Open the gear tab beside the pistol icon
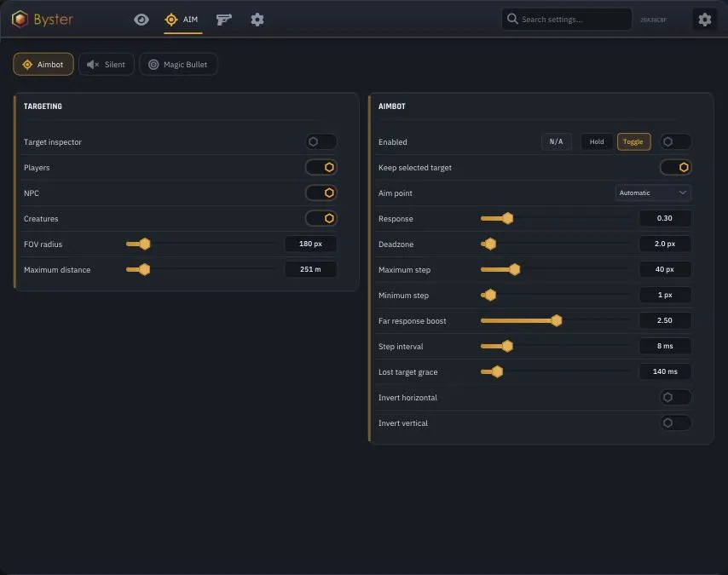This screenshot has width=728, height=575. coord(257,20)
